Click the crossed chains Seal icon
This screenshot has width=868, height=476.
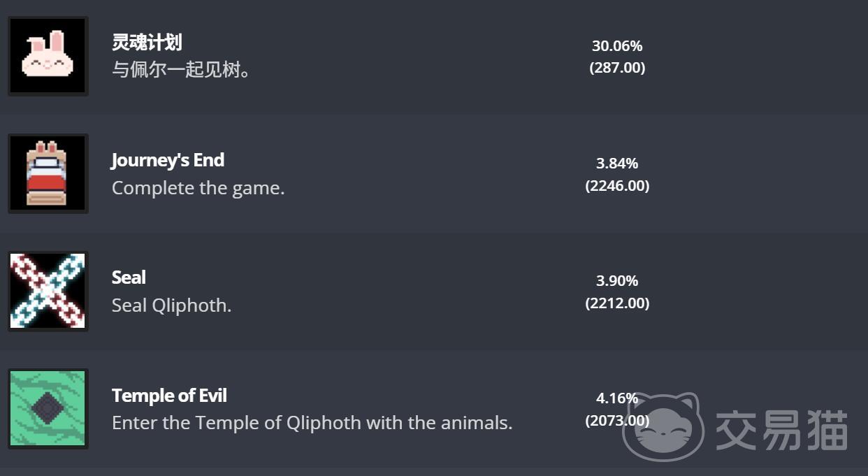coord(48,291)
